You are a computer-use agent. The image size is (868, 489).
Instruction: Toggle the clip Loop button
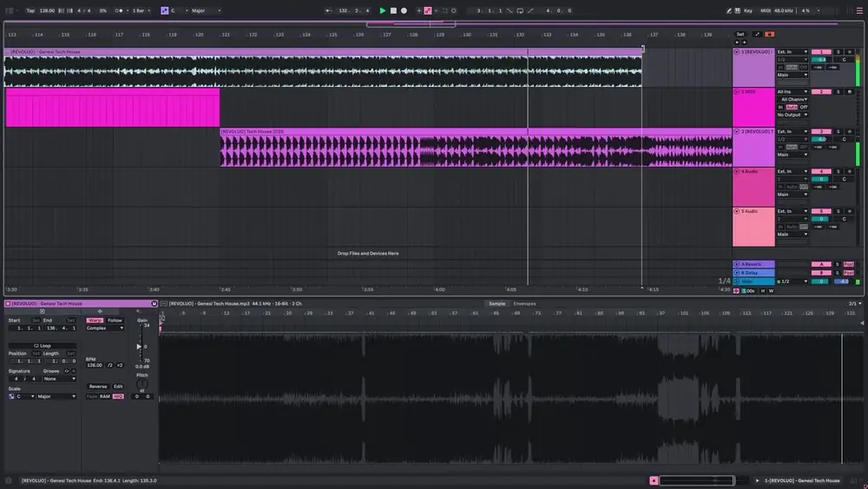click(x=42, y=346)
